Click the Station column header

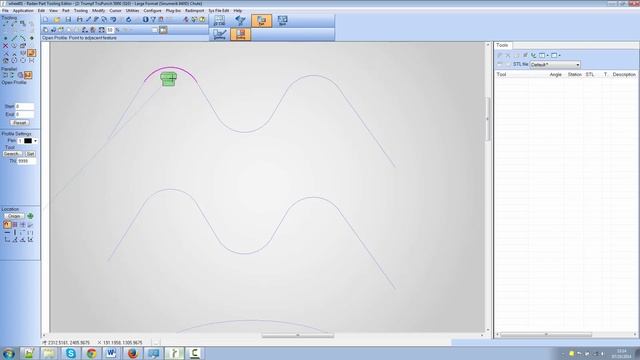574,75
